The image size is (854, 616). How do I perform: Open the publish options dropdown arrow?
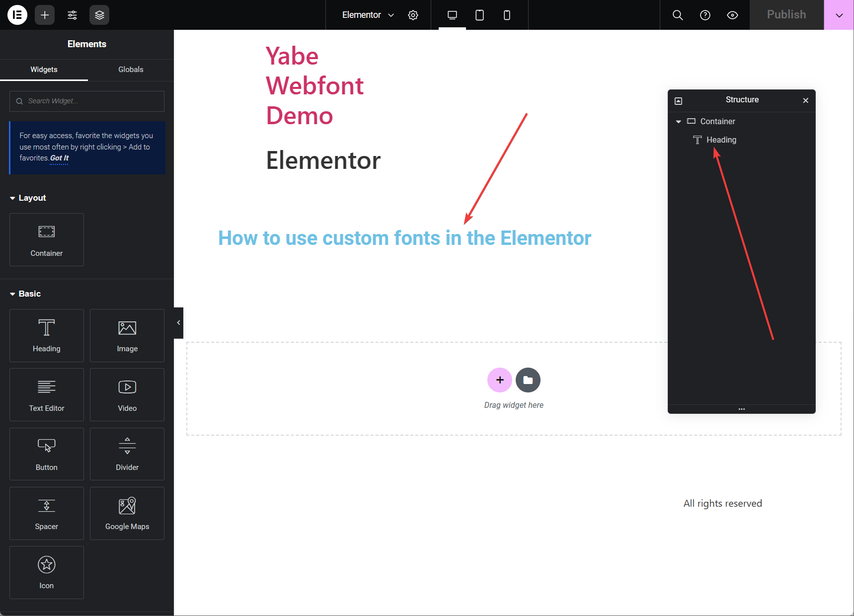point(839,15)
